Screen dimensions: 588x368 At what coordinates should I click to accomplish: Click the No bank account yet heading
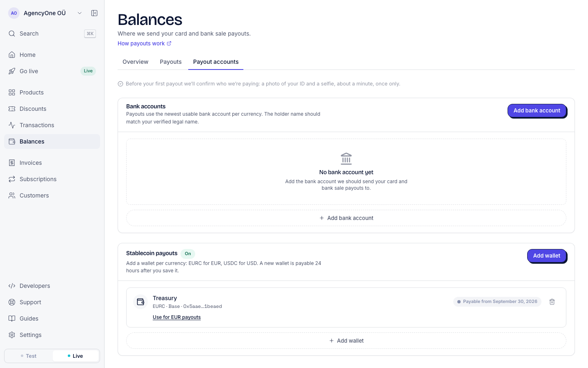[346, 172]
